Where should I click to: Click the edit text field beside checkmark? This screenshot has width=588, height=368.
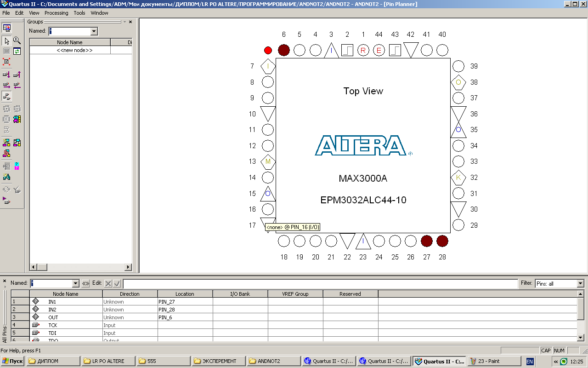click(320, 283)
